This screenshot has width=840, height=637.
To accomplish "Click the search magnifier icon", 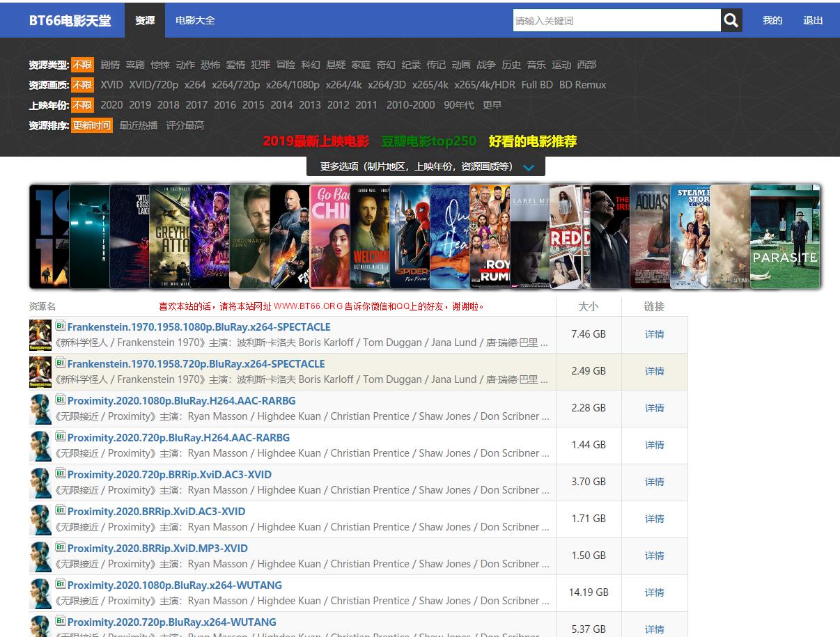I will (x=731, y=21).
